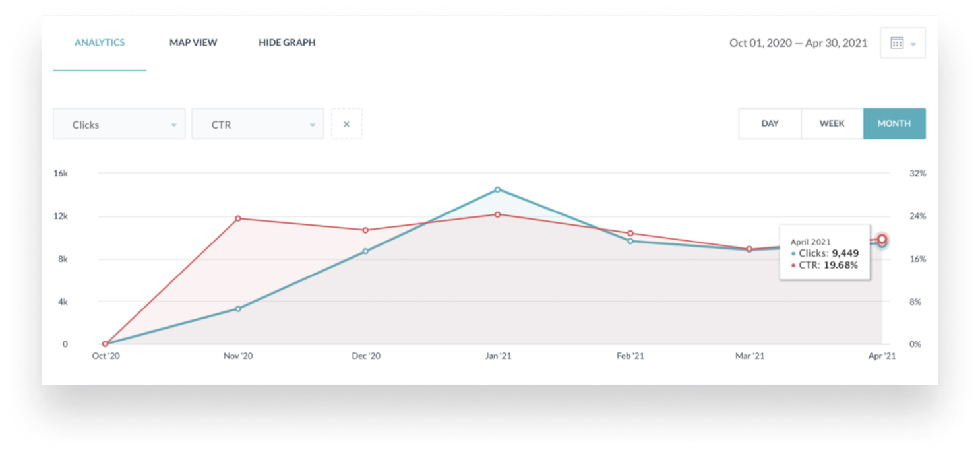This screenshot has width=980, height=454.
Task: Click the arrow beside the calendar icon
Action: click(x=913, y=44)
